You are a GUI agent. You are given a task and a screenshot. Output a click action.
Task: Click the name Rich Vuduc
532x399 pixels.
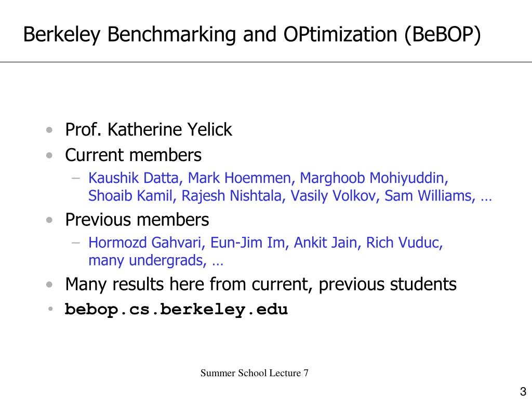coord(404,243)
